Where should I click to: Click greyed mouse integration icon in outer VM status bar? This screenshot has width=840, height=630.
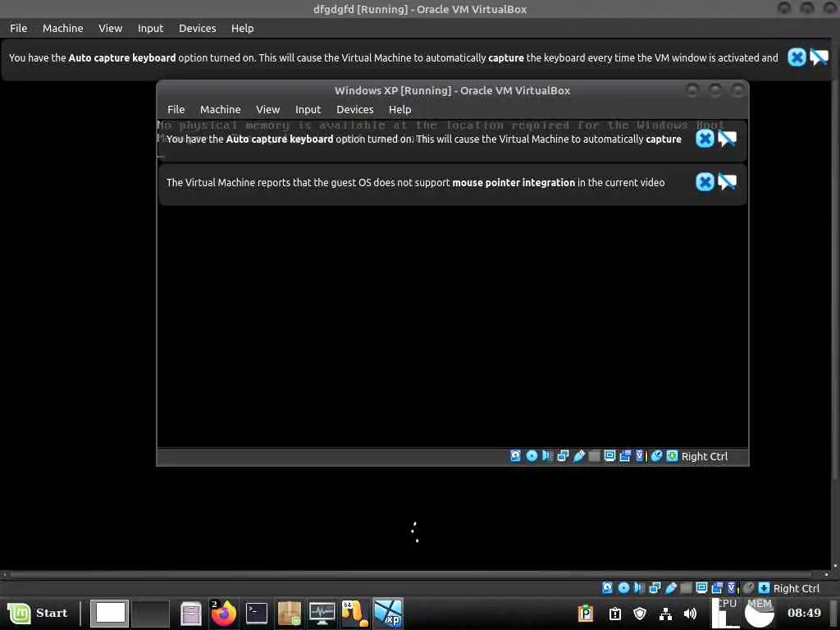tap(749, 587)
